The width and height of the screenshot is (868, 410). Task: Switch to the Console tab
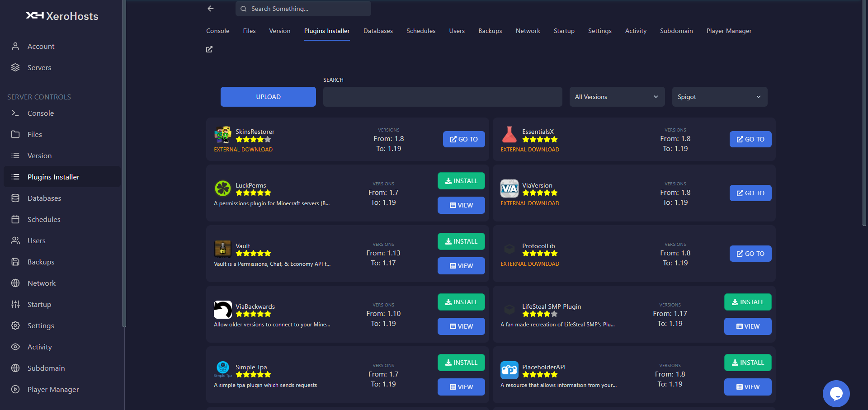pyautogui.click(x=218, y=31)
